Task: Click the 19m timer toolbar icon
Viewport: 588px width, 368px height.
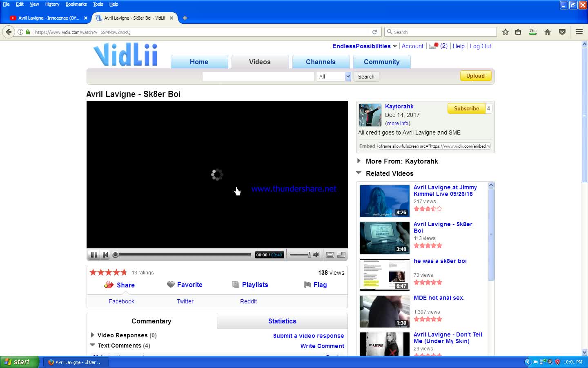Action: (533, 32)
